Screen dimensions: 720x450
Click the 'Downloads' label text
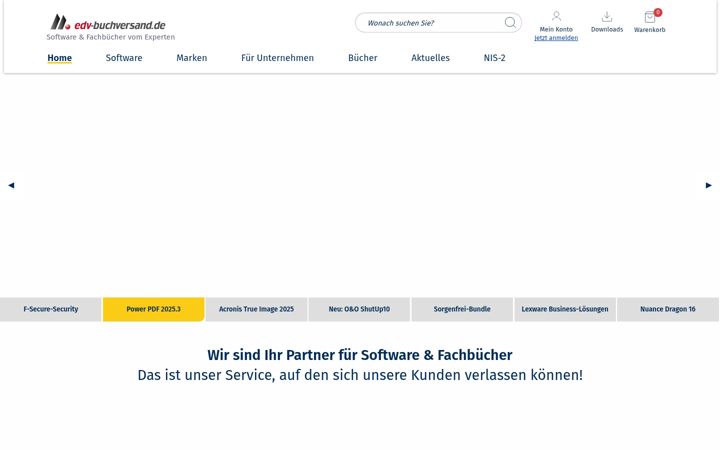(x=607, y=29)
